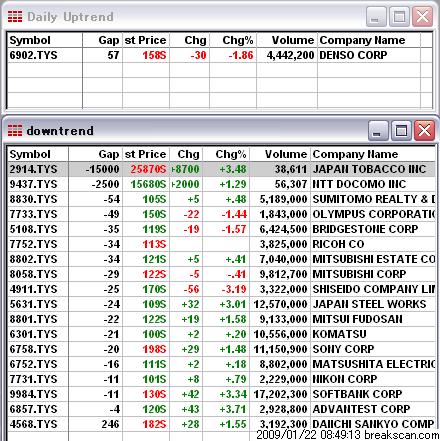Sort Daily Uptrend by Volume column header
Viewport: 440px width, 441px height.
coord(287,40)
